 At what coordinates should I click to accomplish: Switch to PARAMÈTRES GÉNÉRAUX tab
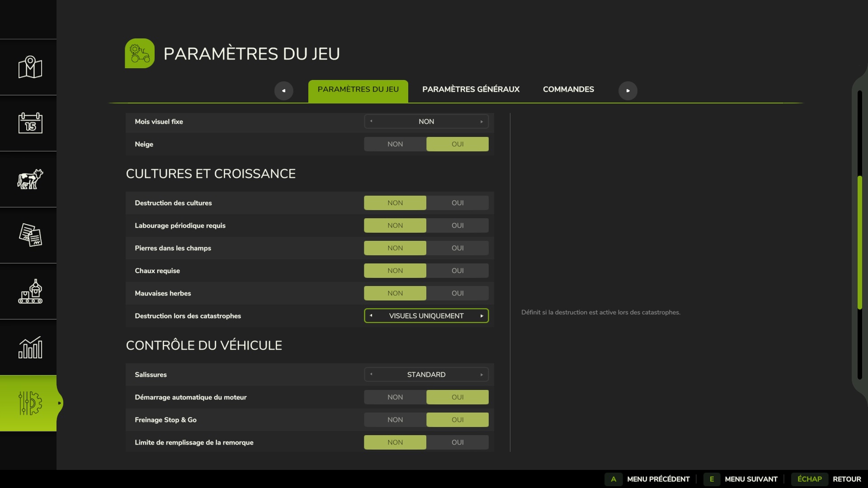tap(471, 89)
